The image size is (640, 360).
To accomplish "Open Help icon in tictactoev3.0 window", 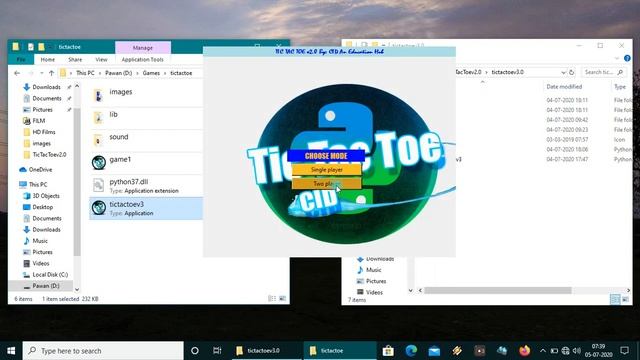I will pyautogui.click(x=627, y=58).
